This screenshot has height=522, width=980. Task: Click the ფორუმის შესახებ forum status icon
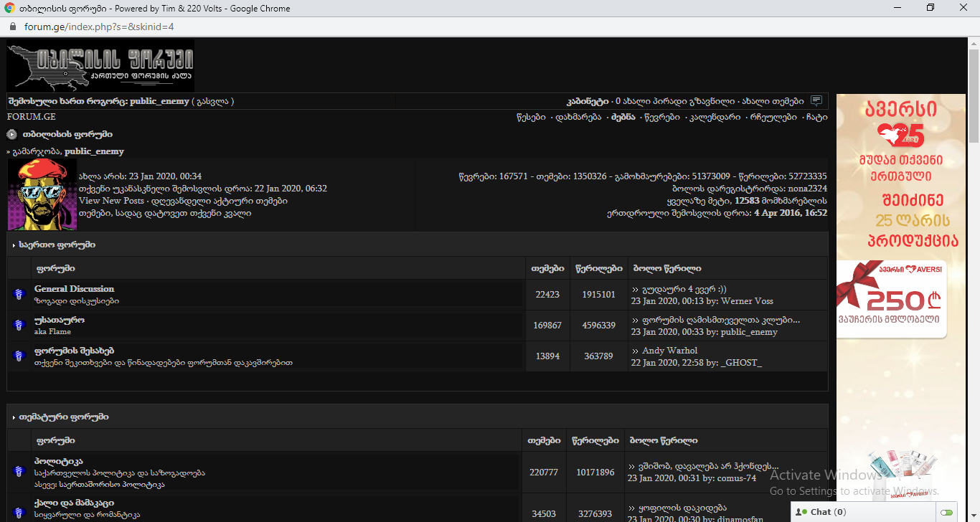(x=19, y=356)
